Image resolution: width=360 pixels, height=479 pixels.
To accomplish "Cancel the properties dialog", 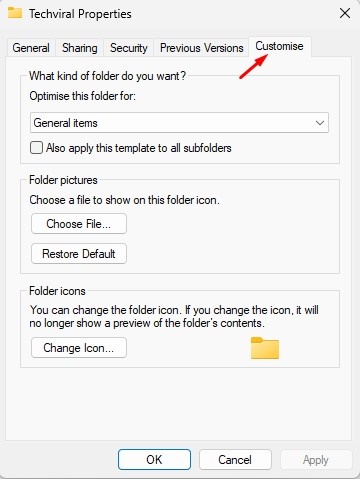I will click(235, 460).
